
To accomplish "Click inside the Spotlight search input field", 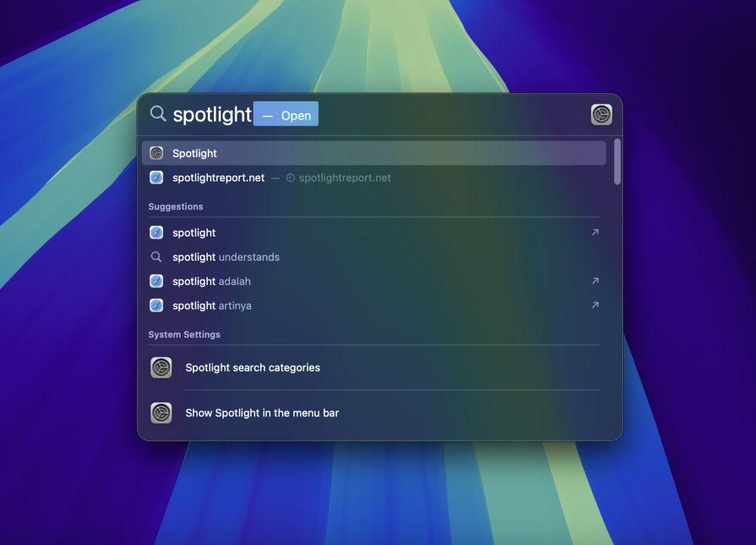I will (x=212, y=114).
